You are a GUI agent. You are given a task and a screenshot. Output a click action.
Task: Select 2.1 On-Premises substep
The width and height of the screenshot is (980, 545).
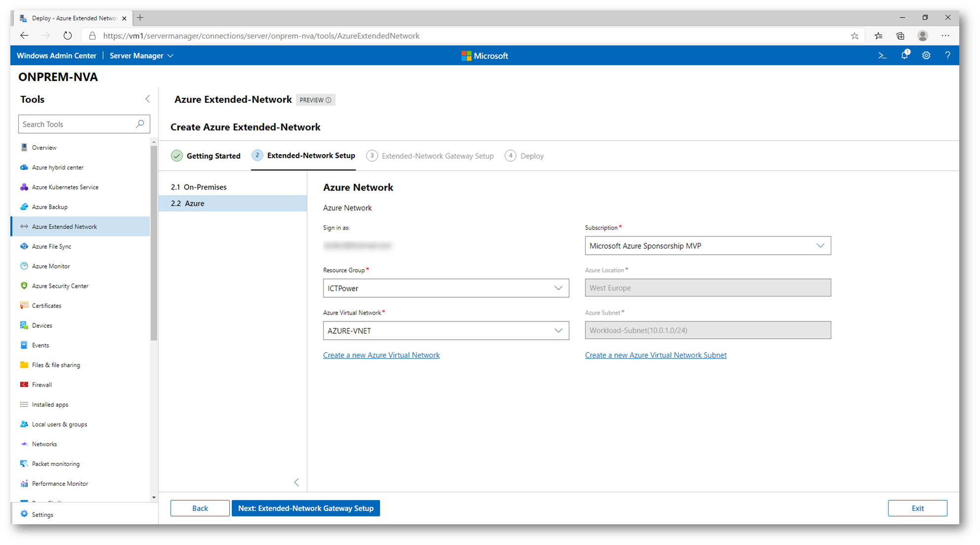233,187
